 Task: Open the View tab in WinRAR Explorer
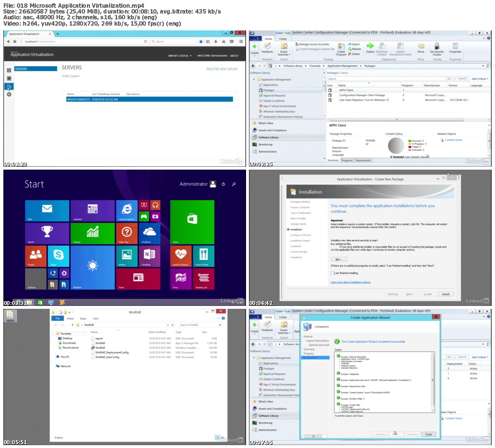[95, 318]
